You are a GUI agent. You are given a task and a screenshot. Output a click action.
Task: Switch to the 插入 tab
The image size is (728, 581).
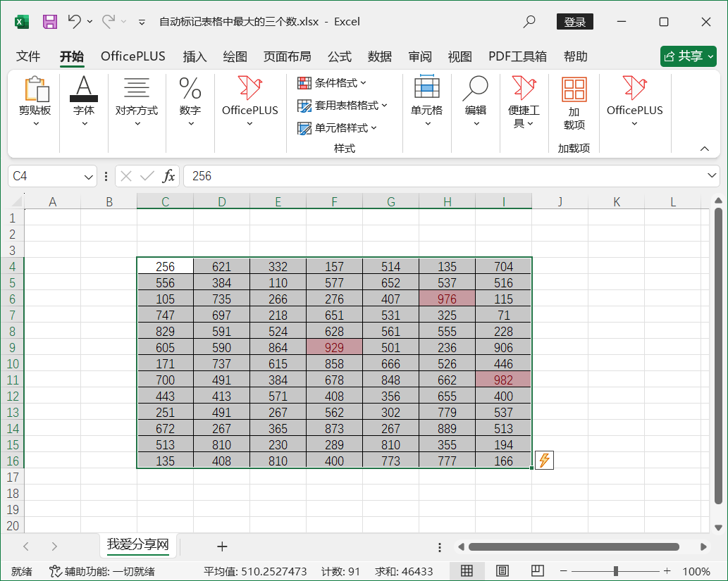pos(195,56)
